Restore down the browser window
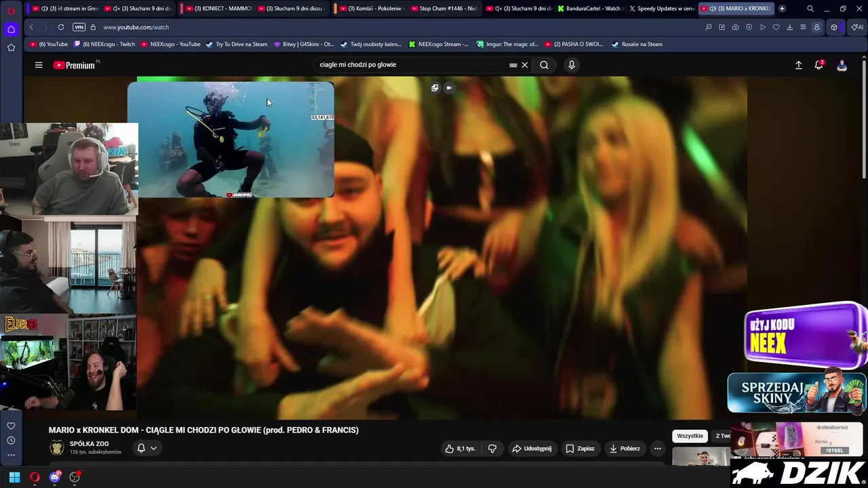The height and width of the screenshot is (488, 868). [x=843, y=9]
